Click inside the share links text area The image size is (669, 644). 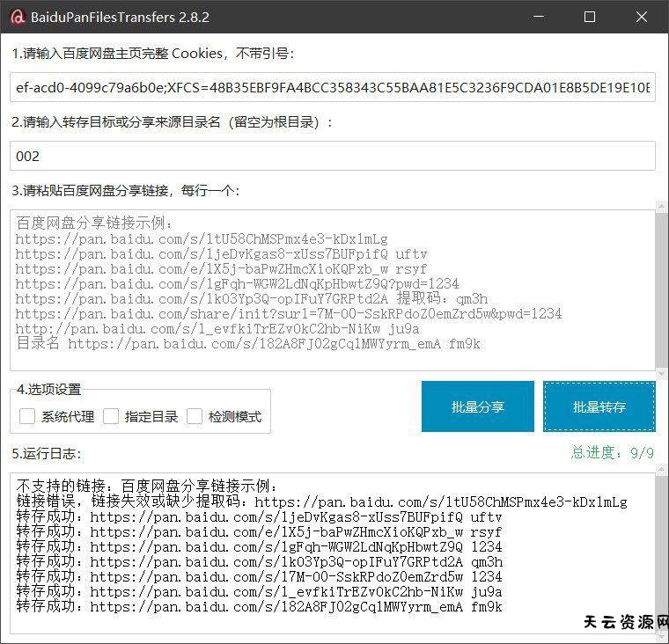(x=333, y=290)
